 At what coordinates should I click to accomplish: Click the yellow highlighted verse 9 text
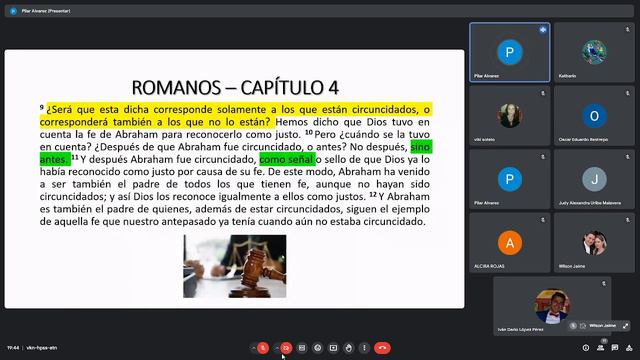point(236,116)
